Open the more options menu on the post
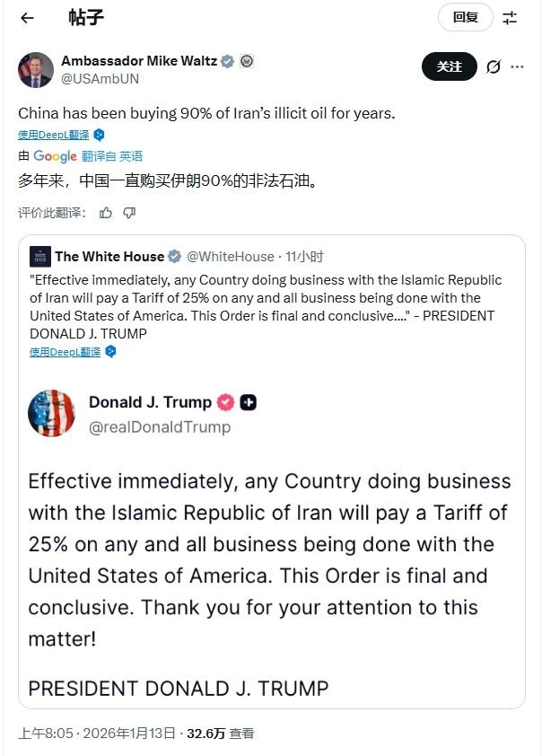 tap(517, 66)
